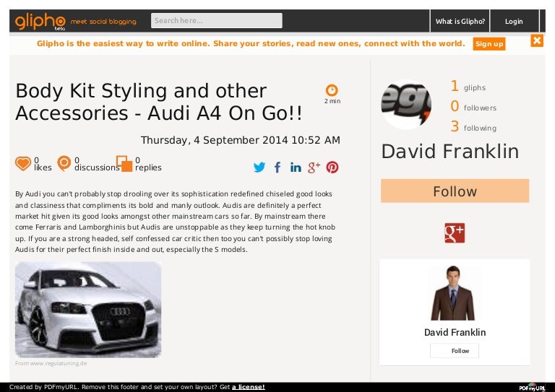Click the orange Sign up button
Viewport: 555px width, 392px height.
pyautogui.click(x=489, y=44)
